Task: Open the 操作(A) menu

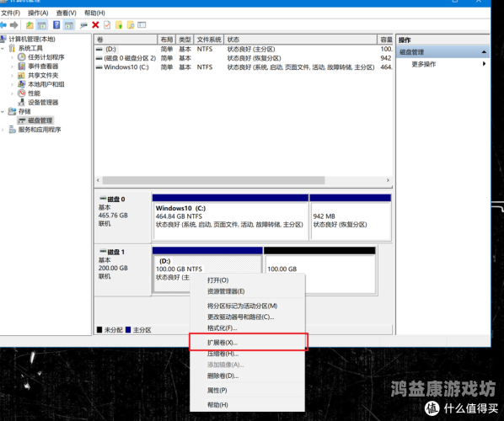Action: pos(38,13)
